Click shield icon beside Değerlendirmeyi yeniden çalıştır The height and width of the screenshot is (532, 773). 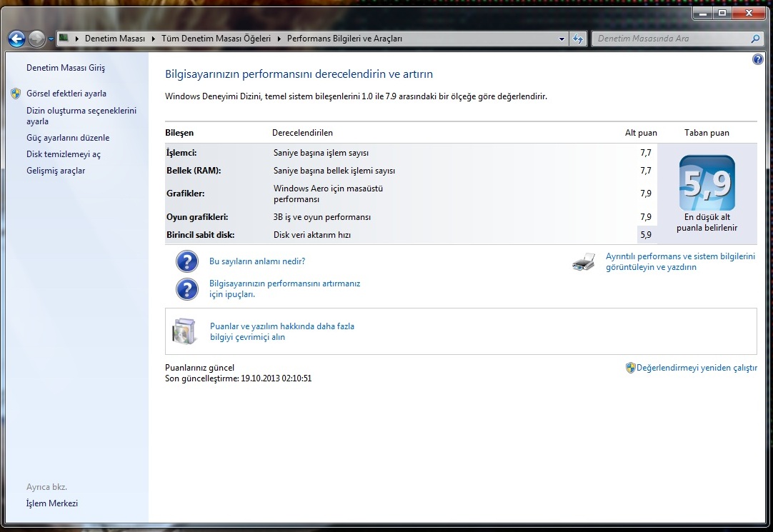point(631,368)
